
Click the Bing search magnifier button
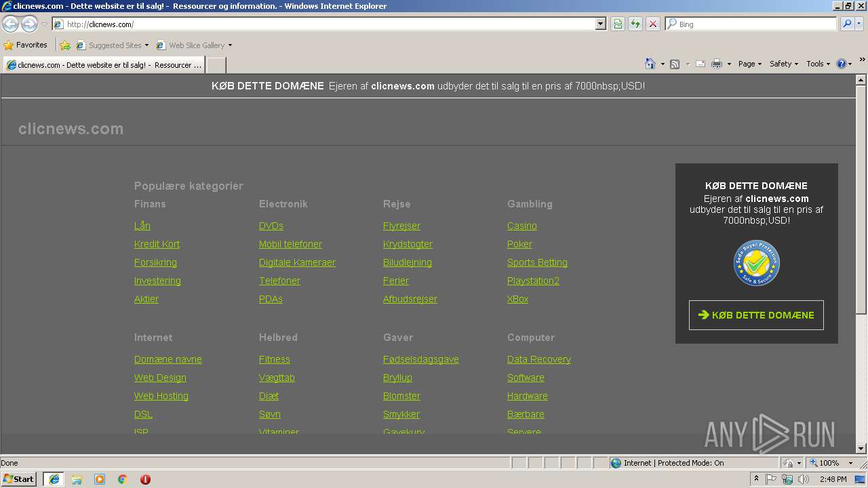847,24
